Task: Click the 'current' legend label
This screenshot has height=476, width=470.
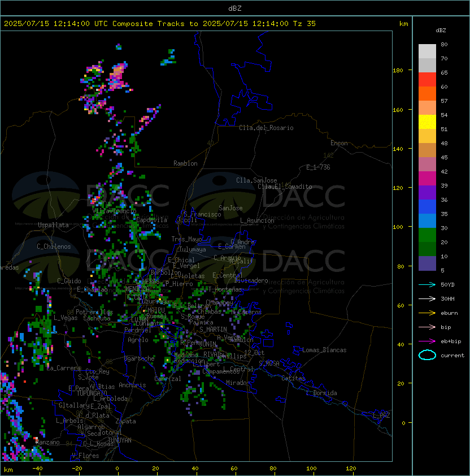Action: pos(452,356)
